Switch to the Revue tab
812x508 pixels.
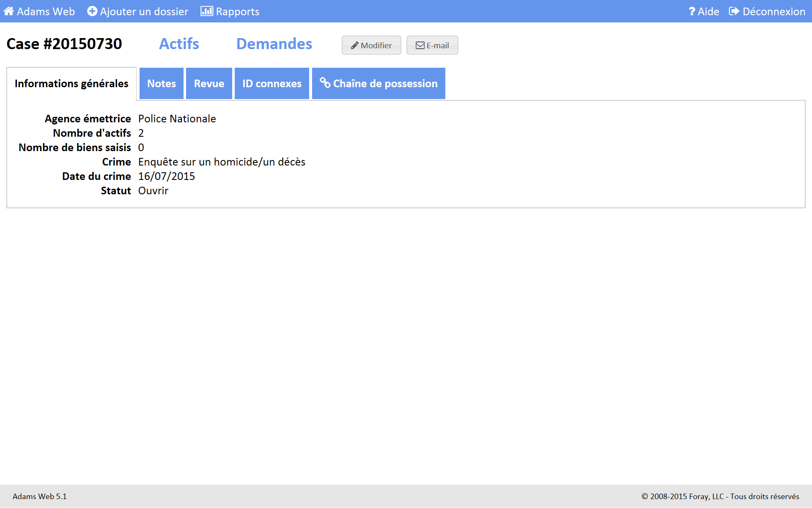(209, 83)
